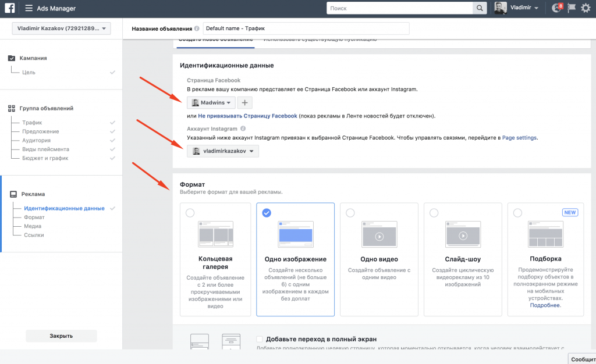Viewport: 596px width, 364px height.
Task: Choose the Одно видео format radio button
Action: (x=350, y=213)
